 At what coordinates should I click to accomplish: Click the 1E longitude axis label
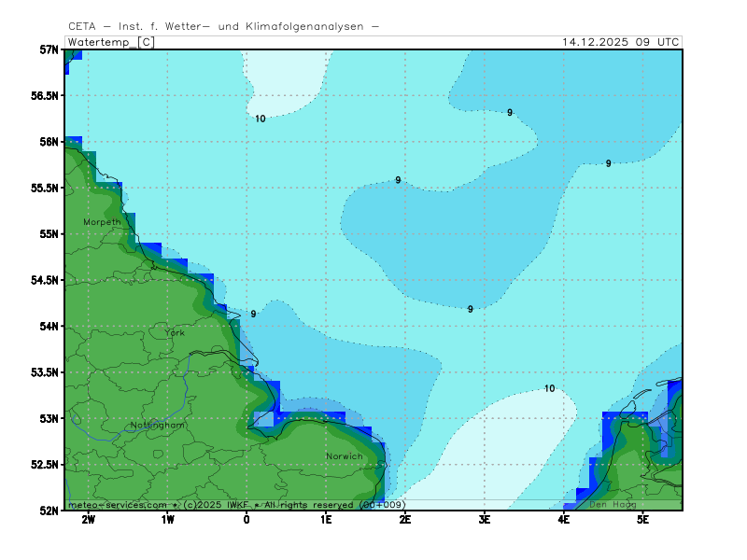click(x=326, y=519)
